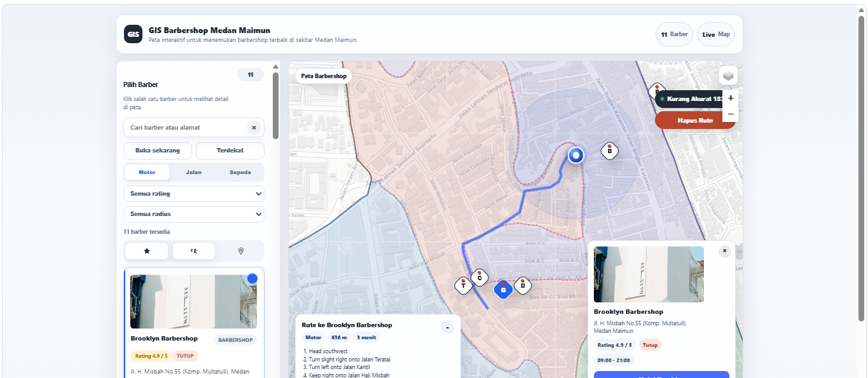Select Motor travel mode

[x=147, y=172]
